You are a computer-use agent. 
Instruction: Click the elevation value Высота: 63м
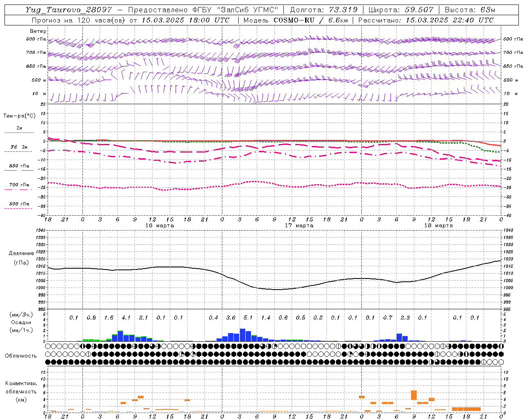(x=470, y=10)
